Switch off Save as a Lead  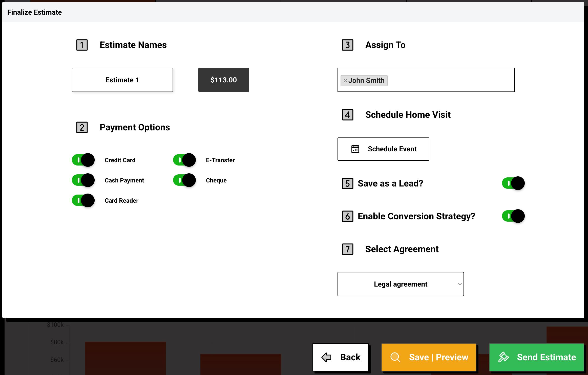(513, 183)
